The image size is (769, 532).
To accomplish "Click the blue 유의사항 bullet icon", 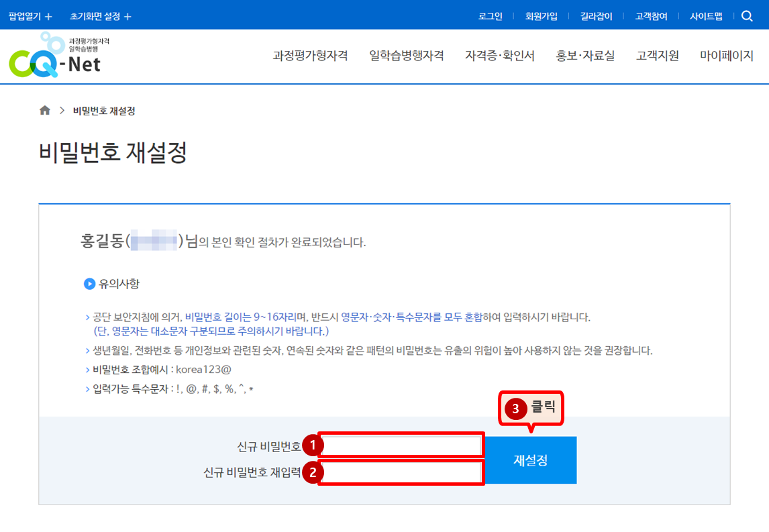I will (x=89, y=284).
